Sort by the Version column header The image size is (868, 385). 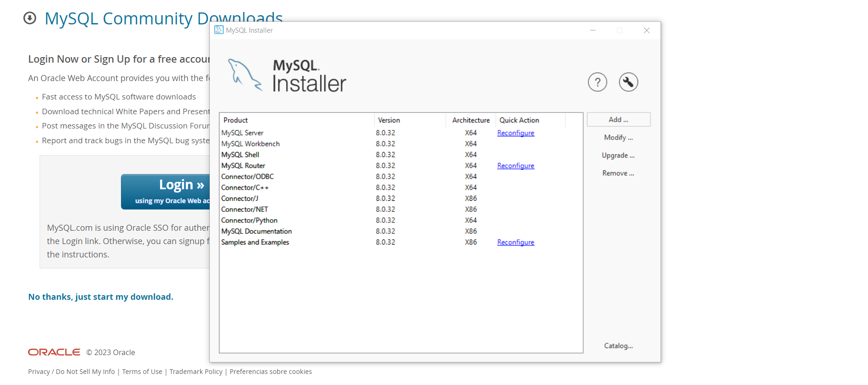[x=410, y=120]
